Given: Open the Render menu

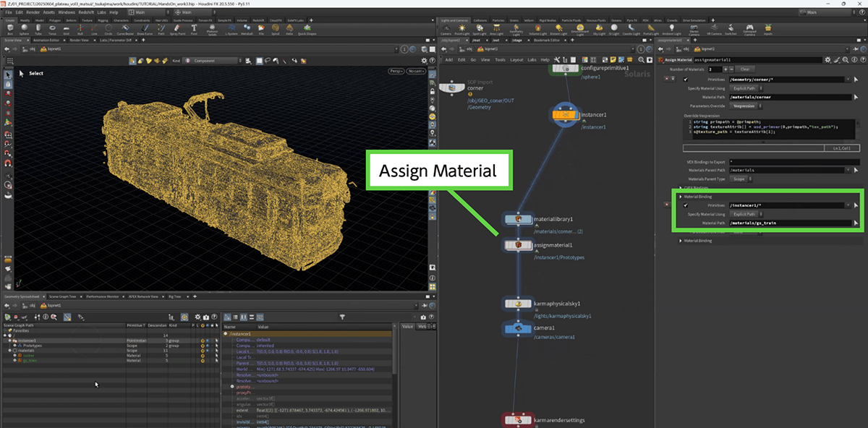Looking at the screenshot, I should click(x=32, y=12).
